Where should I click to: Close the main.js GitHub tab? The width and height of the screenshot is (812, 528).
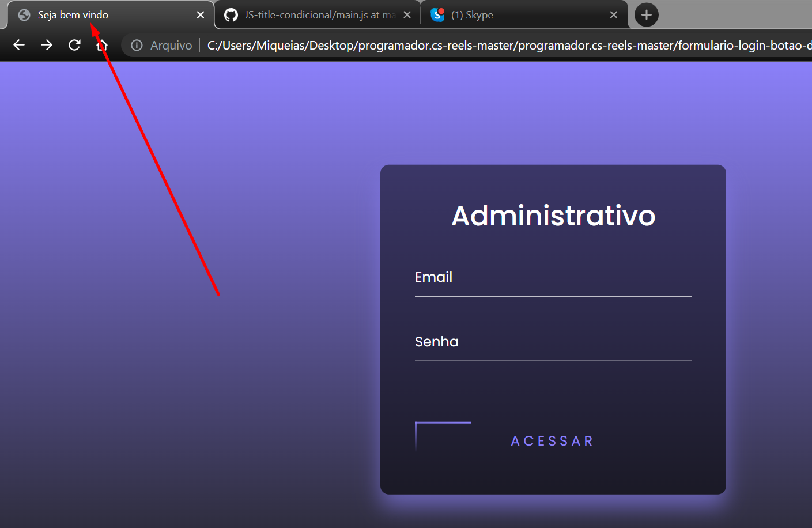point(407,14)
